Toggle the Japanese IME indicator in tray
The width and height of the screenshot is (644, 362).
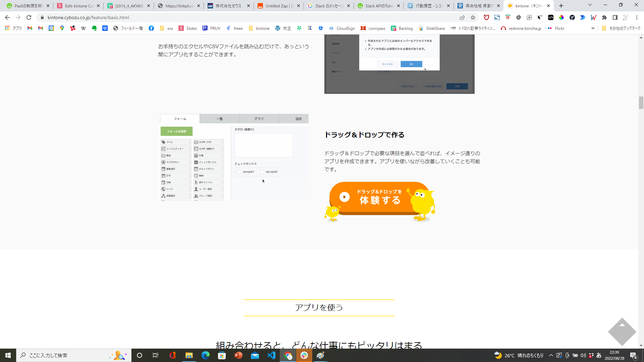click(x=599, y=355)
